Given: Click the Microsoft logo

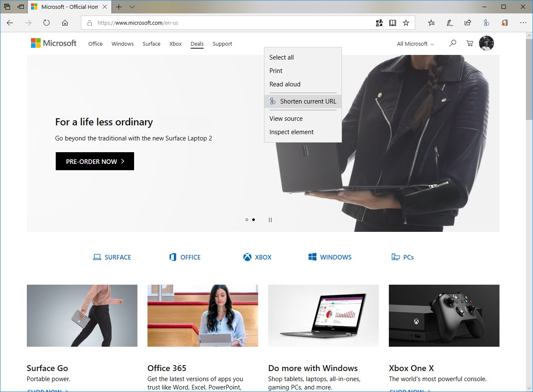Looking at the screenshot, I should pos(54,43).
